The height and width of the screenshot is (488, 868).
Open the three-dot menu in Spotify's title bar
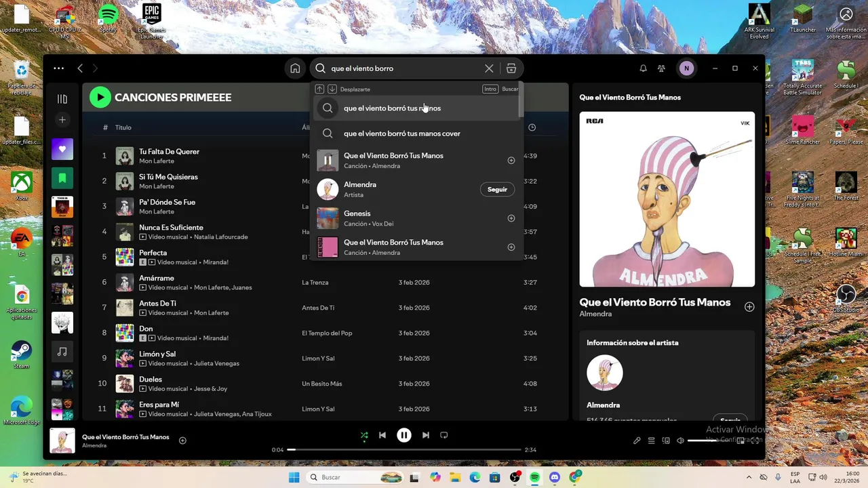59,68
